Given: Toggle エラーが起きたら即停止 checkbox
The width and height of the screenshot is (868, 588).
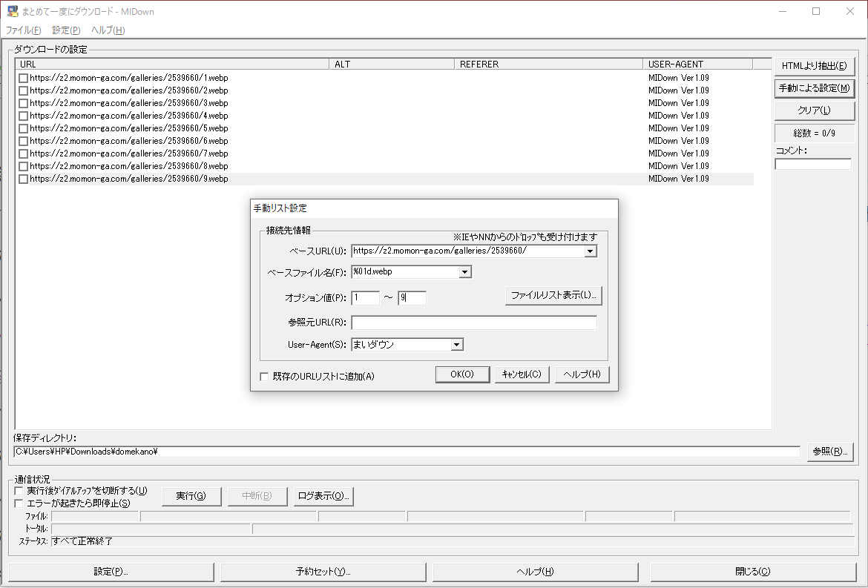Looking at the screenshot, I should pos(19,503).
